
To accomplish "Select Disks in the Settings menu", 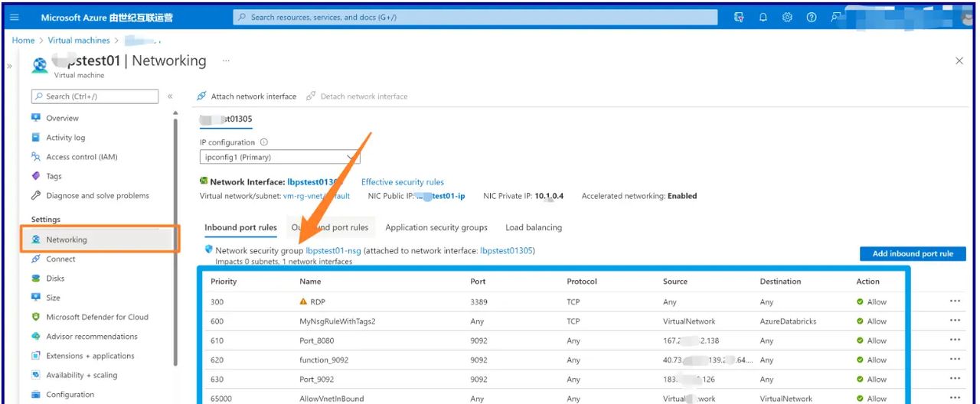I will [x=55, y=279].
